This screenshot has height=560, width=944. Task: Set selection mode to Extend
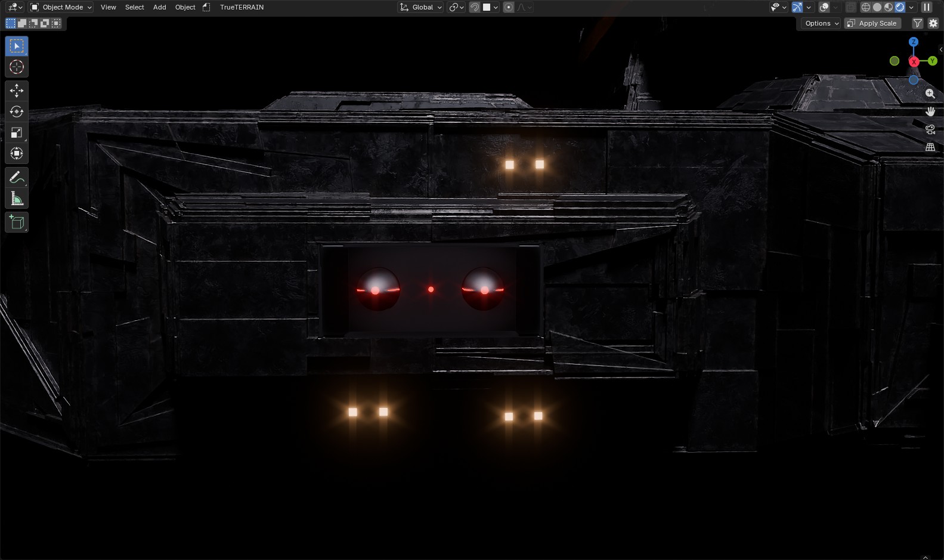pyautogui.click(x=22, y=23)
